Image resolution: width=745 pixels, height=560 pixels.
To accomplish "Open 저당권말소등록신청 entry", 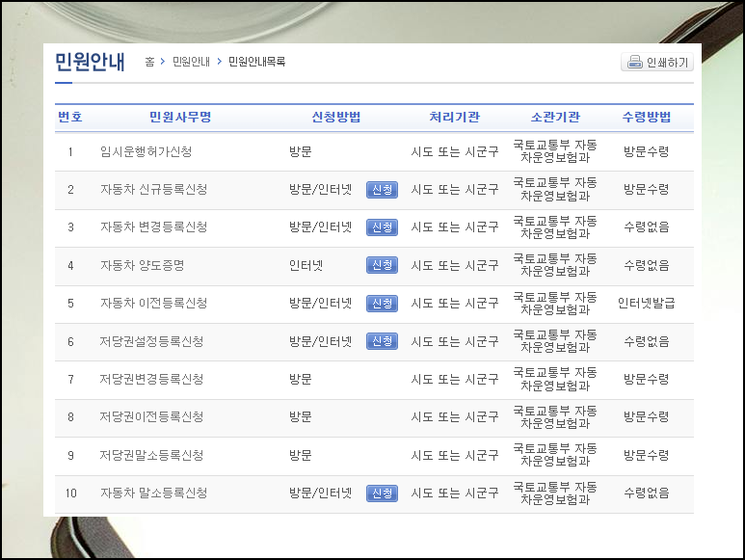I will pos(151,455).
